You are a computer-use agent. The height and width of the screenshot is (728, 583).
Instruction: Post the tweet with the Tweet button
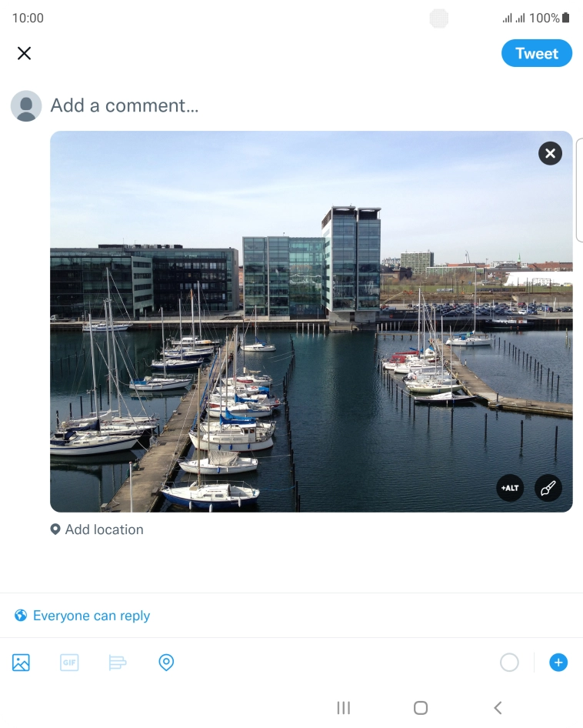click(x=537, y=53)
